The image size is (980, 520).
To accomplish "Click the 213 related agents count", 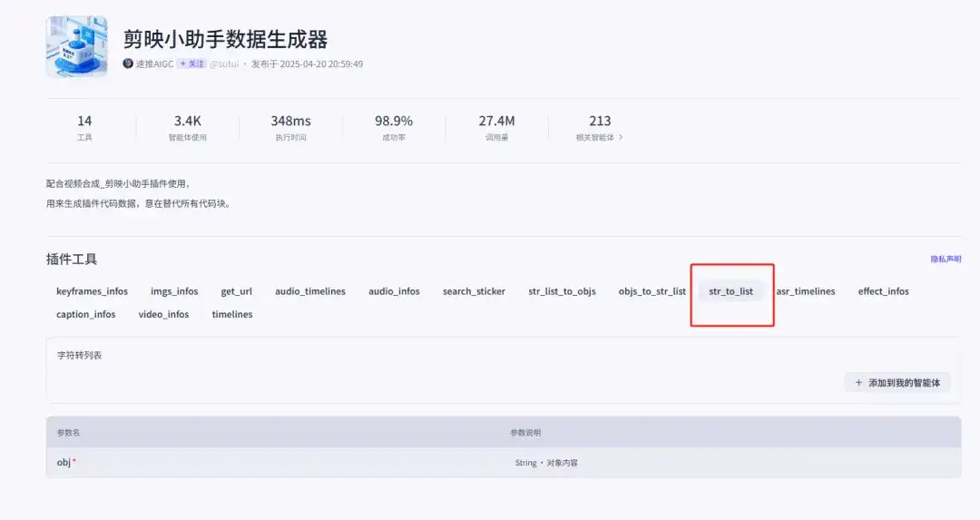I will 600,121.
